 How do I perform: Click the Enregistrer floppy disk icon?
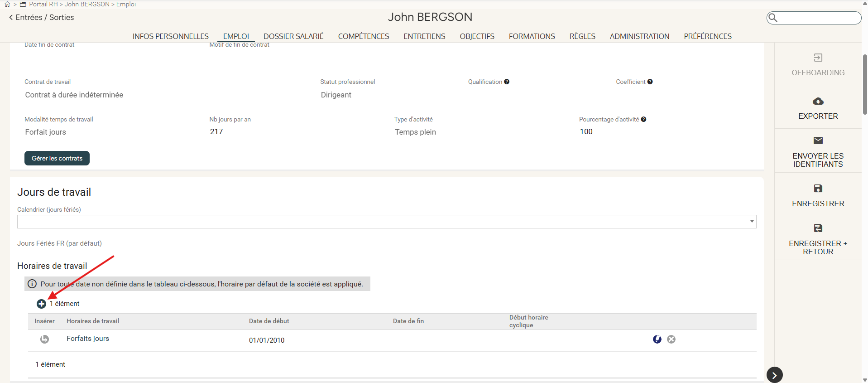click(818, 189)
